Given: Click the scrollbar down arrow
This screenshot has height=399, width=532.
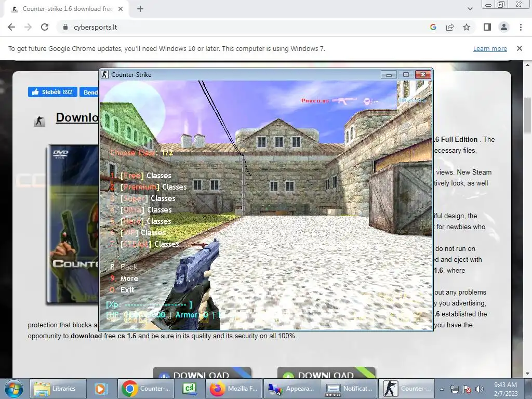Looking at the screenshot, I should [528, 374].
